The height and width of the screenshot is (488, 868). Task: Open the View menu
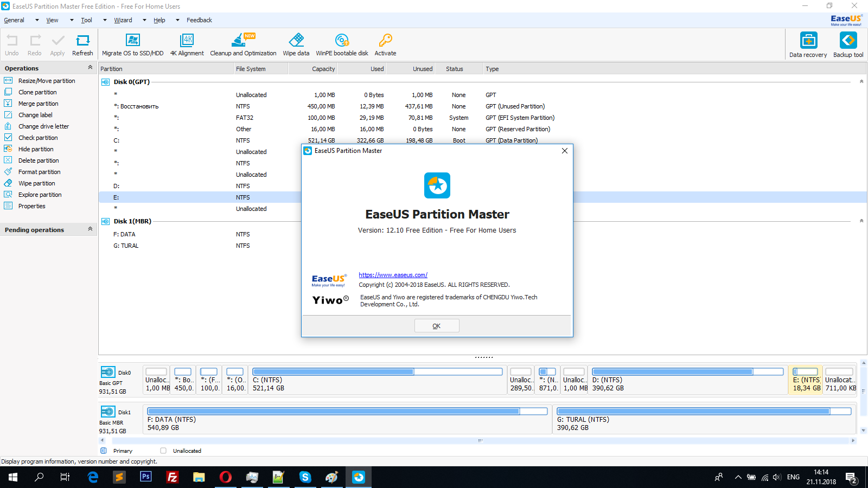pyautogui.click(x=52, y=20)
